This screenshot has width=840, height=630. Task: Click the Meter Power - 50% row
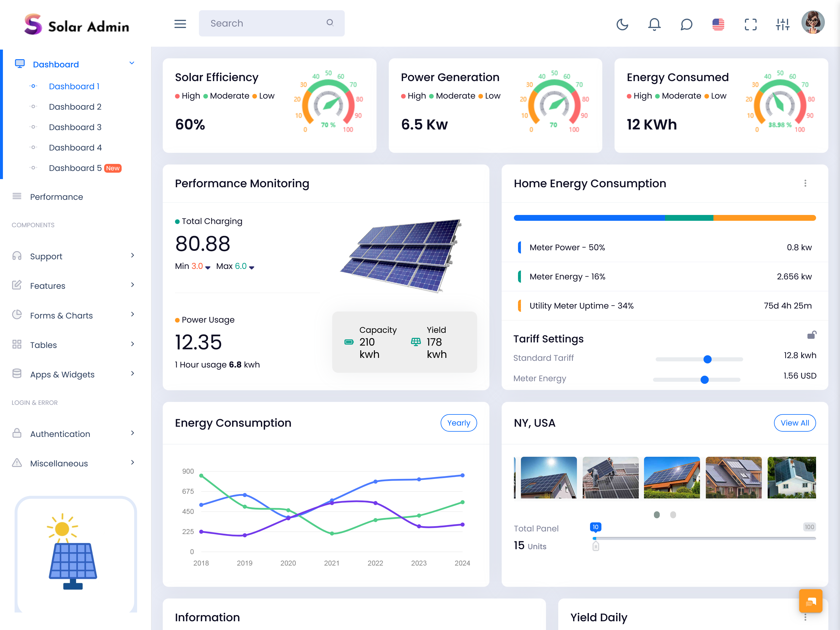(664, 248)
